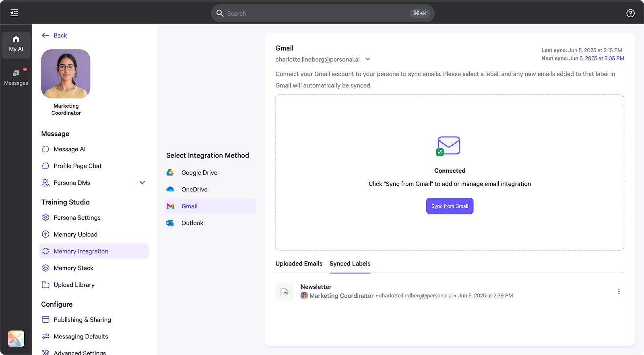Open Newsletter row three-dot menu
Viewport: 644px width, 355px height.
coord(619,291)
